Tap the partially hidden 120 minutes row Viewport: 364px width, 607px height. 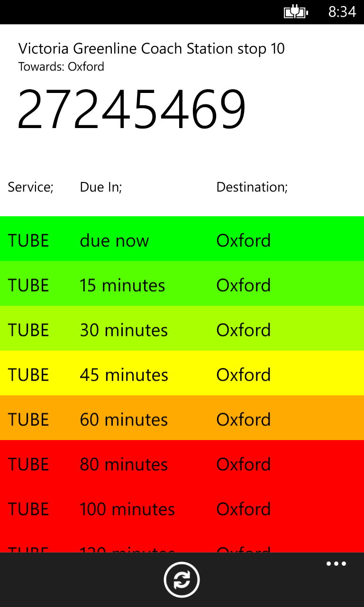(182, 541)
